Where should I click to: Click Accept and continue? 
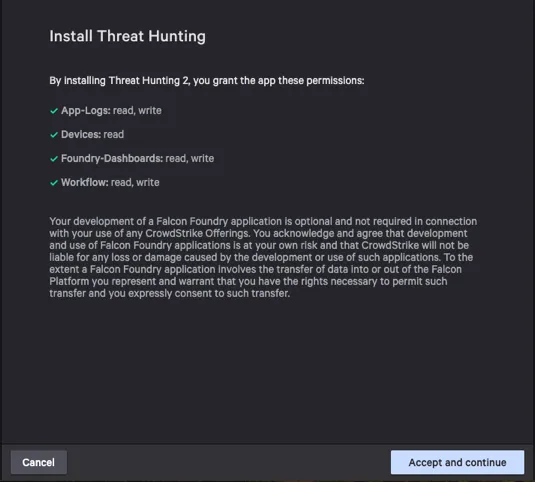coord(457,462)
